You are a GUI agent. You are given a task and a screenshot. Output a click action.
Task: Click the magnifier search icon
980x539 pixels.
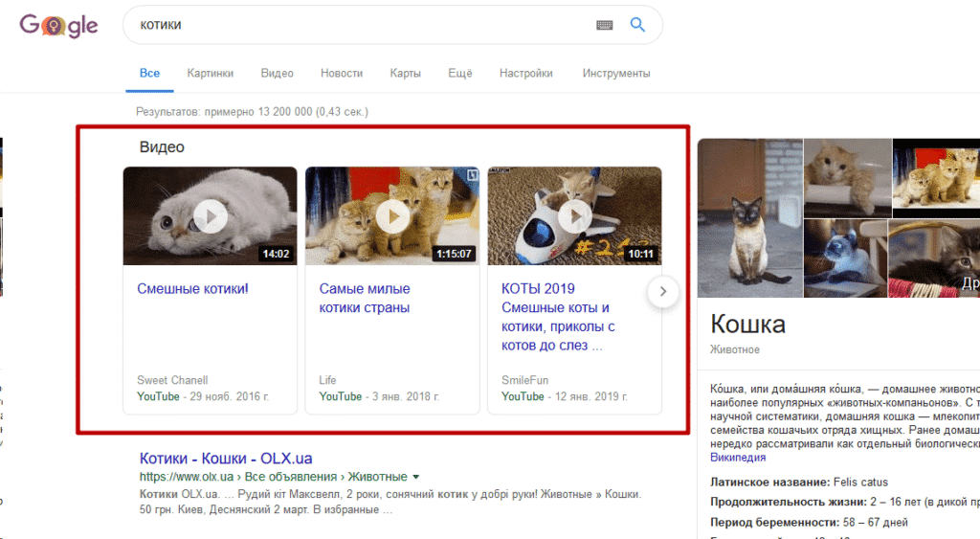tap(636, 24)
